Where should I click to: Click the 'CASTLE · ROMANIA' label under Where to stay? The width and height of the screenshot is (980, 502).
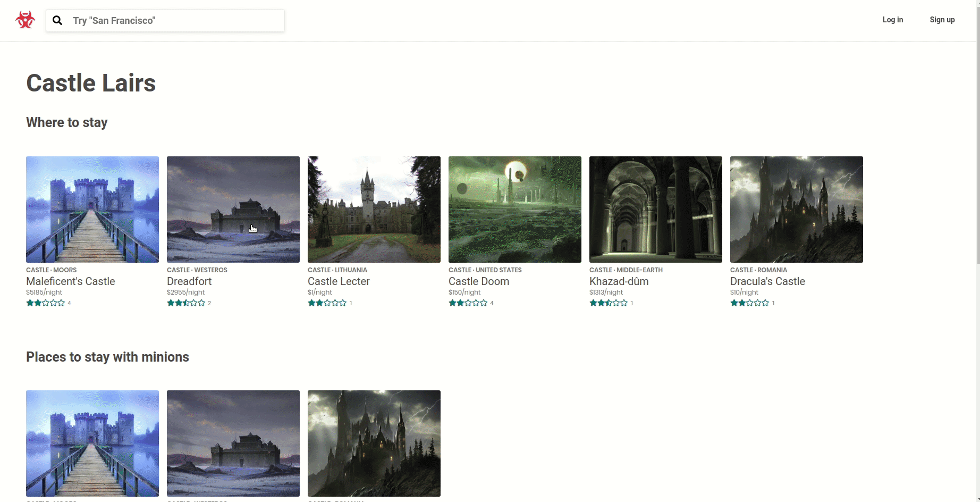759,270
